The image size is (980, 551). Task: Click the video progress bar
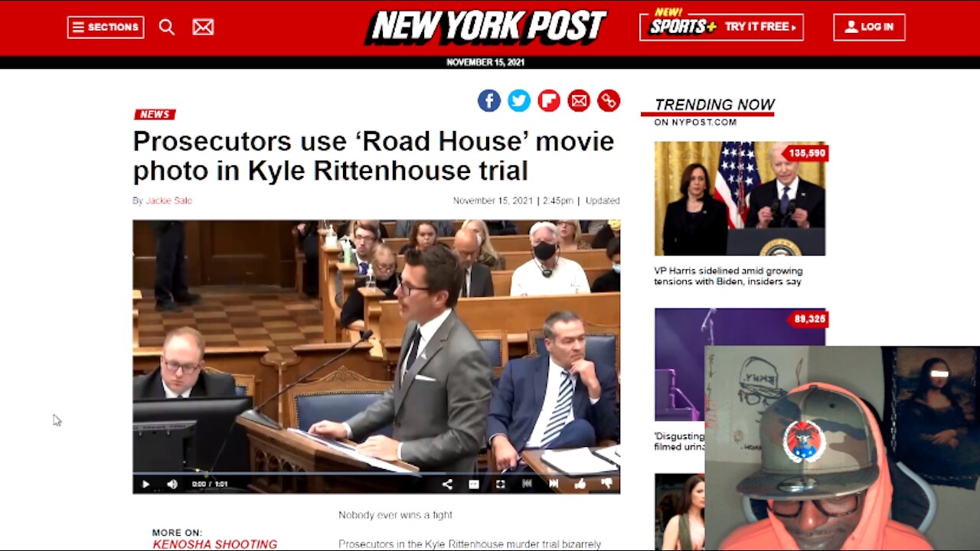[x=376, y=474]
